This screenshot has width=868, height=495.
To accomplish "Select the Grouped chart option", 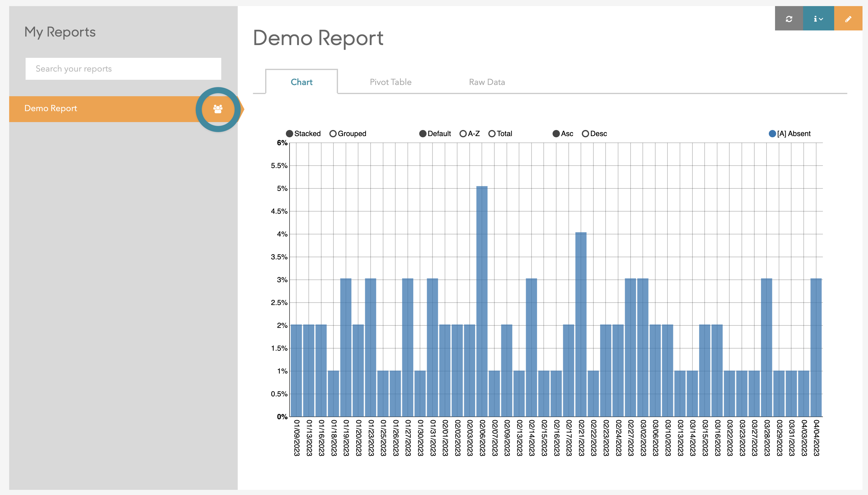I will (x=333, y=134).
